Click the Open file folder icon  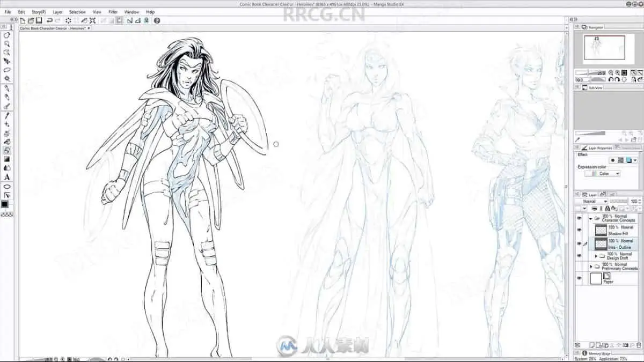[31, 20]
